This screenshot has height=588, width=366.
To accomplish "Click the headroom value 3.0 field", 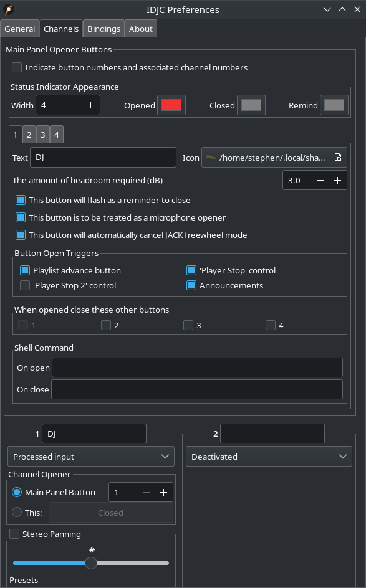I will (297, 180).
